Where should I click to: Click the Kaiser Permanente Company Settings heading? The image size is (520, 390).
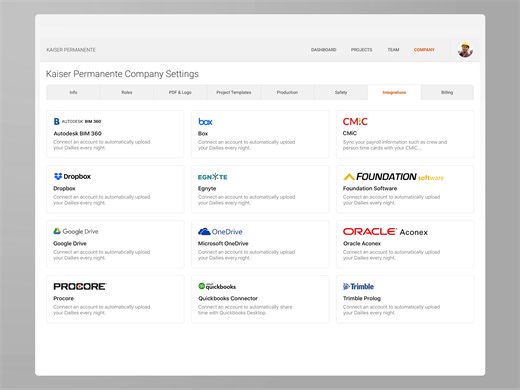tap(122, 74)
